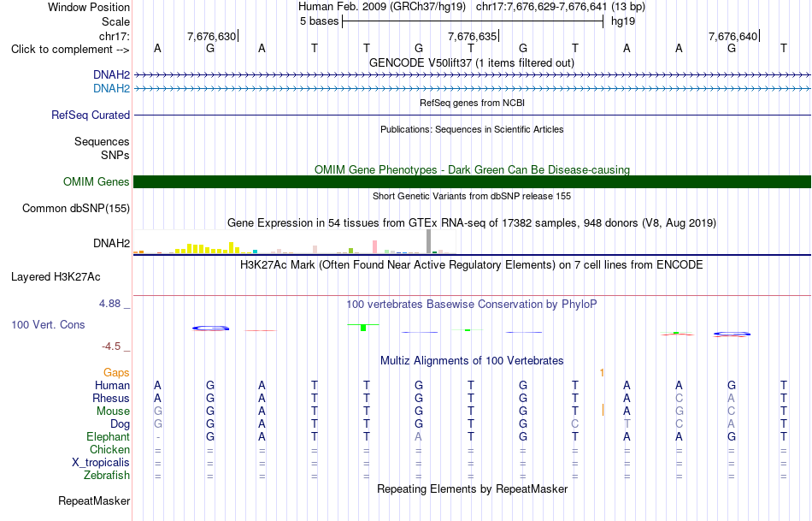Click the 7,676,640 coordinate marker

[733, 36]
